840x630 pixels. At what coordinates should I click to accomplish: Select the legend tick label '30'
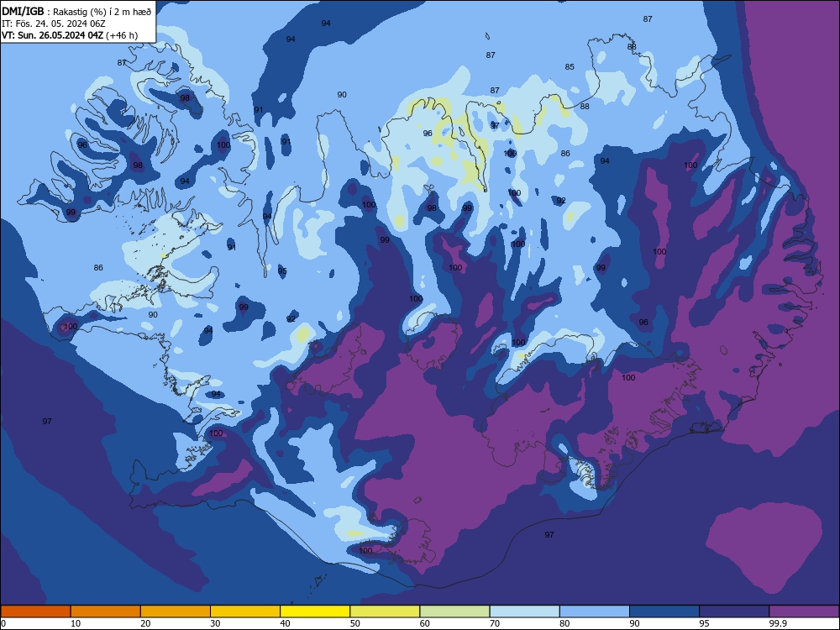coord(215,623)
